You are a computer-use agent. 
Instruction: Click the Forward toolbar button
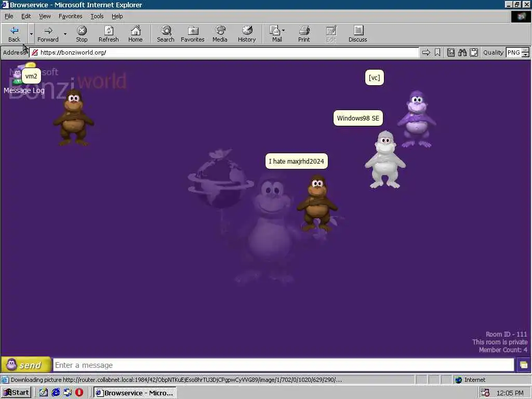[48, 34]
